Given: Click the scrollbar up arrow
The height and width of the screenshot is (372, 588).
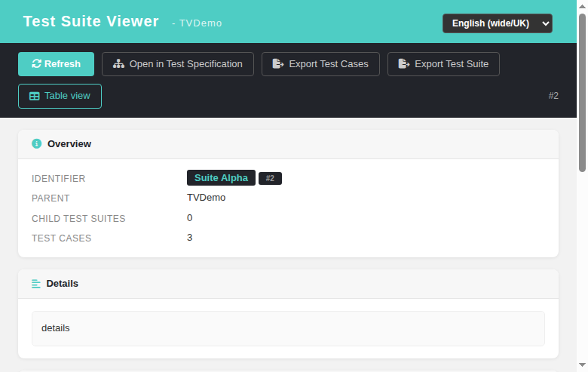Looking at the screenshot, I should 583,6.
